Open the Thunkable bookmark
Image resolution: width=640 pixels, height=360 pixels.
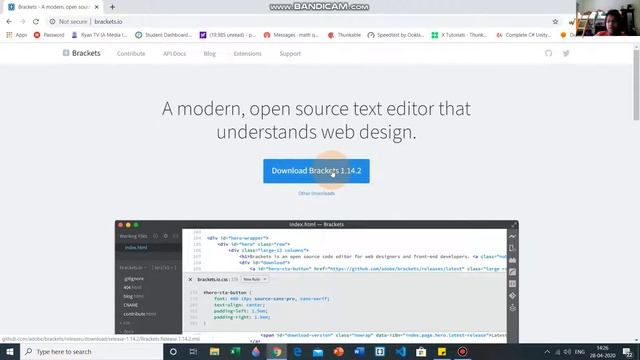point(344,35)
